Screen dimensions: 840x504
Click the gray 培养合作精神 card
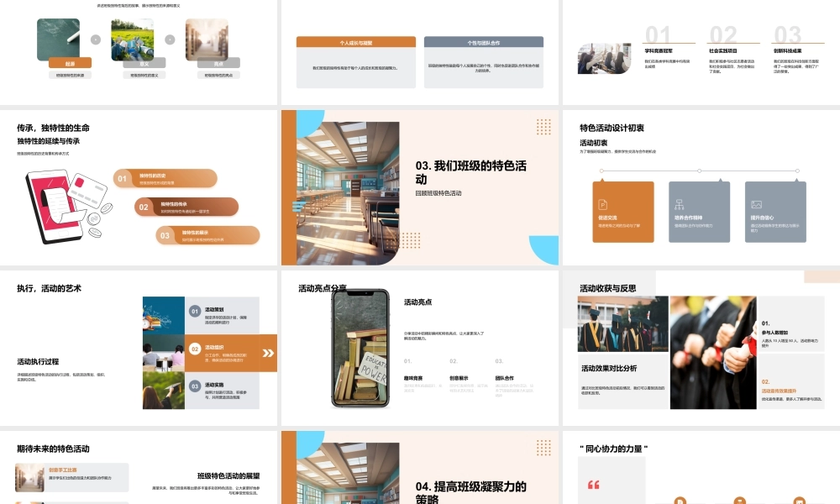tap(699, 212)
